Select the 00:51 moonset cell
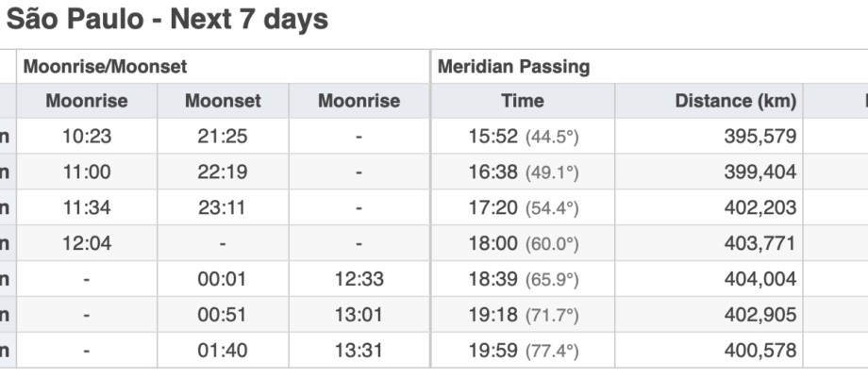 (223, 314)
